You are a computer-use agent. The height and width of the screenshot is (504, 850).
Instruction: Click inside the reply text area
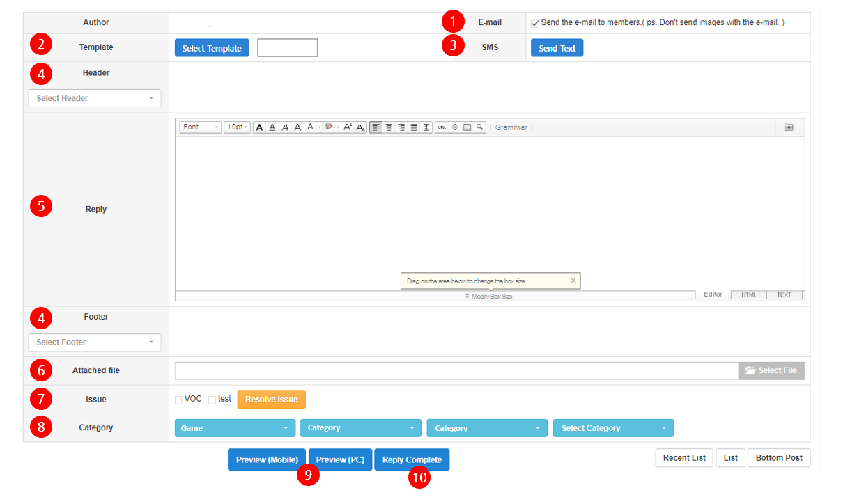(x=490, y=214)
